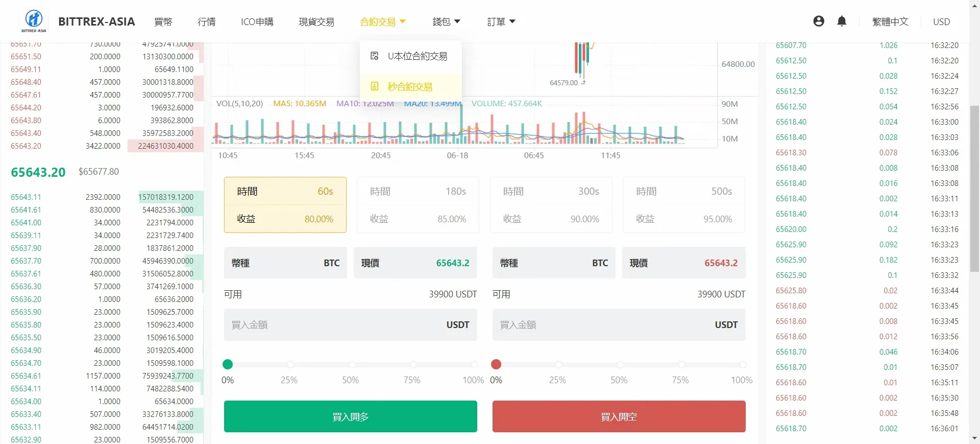Click the MA5: 10.365M indicator label
The height and width of the screenshot is (444, 980).
300,103
